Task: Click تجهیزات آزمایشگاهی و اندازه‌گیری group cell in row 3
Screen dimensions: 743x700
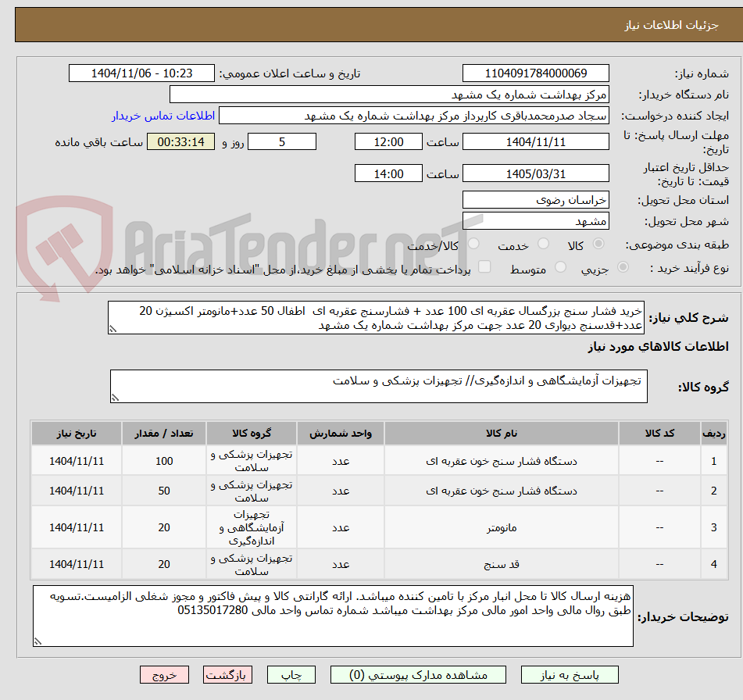Action: (252, 527)
